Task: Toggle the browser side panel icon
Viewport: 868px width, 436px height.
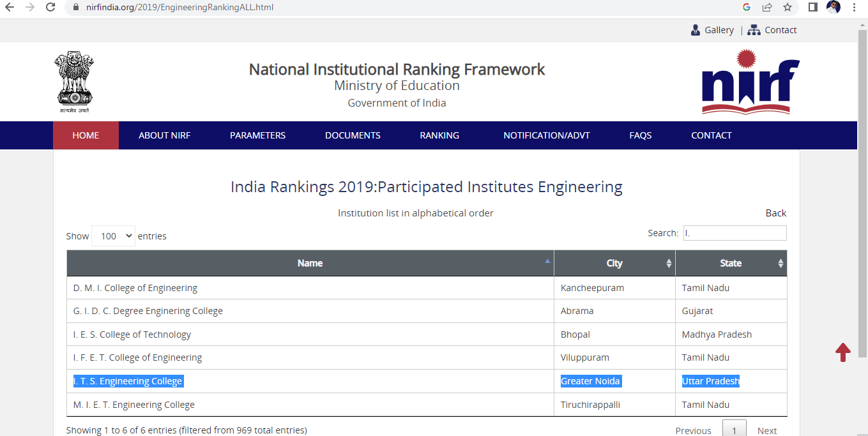Action: [813, 8]
